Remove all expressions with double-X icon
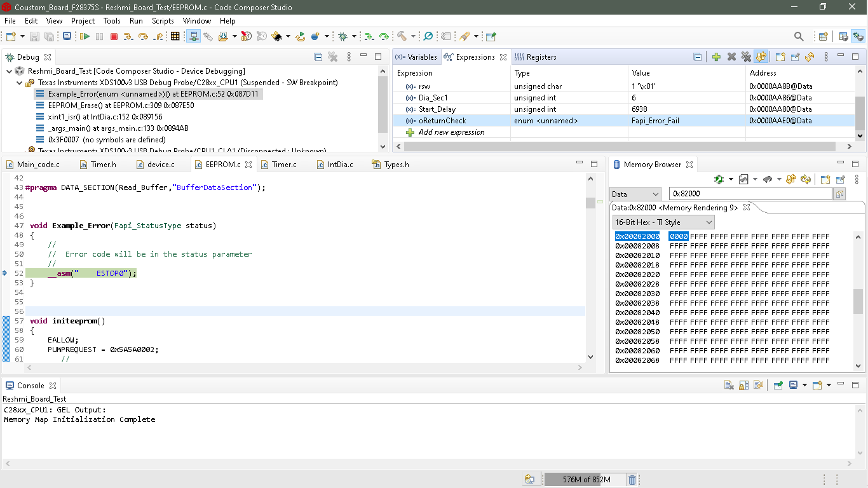 pos(746,57)
